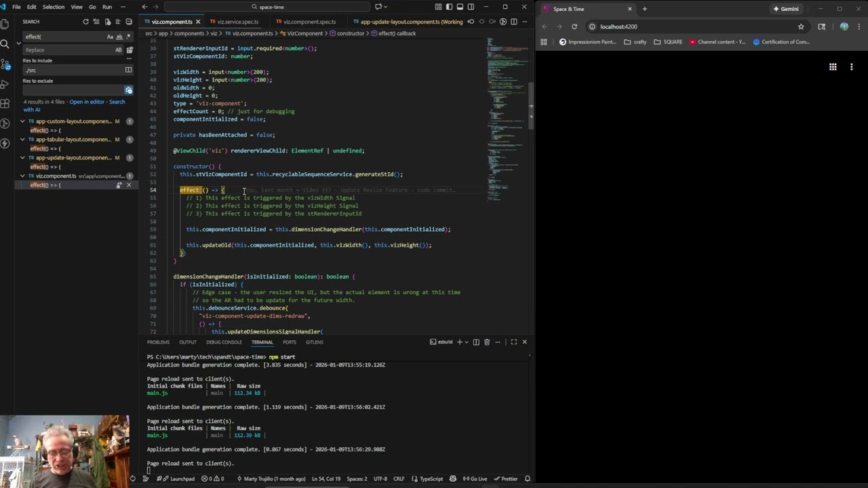
Task: Collapse the replace field toggle chevron
Action: pos(18,43)
